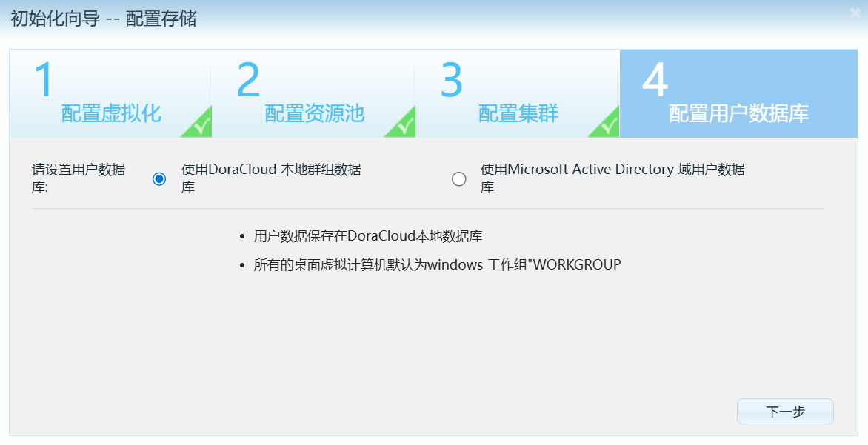This screenshot has width=868, height=445.
Task: Click the green checkmark on step 1
Action: coord(198,126)
